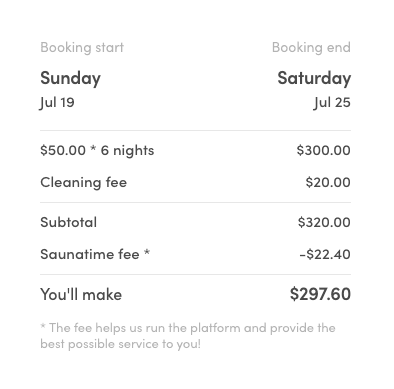The width and height of the screenshot is (394, 389).
Task: Click the Subtotal label
Action: tap(69, 222)
